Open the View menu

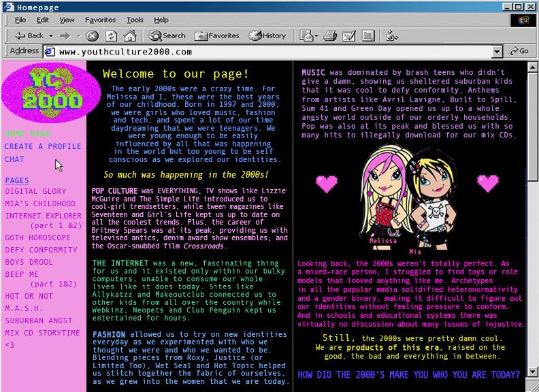(x=67, y=20)
